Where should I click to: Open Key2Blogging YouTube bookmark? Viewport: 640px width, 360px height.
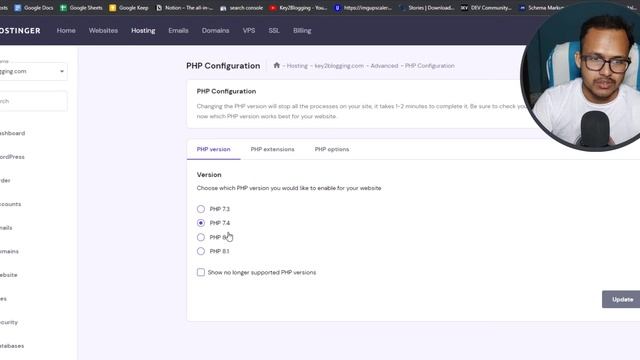[298, 8]
